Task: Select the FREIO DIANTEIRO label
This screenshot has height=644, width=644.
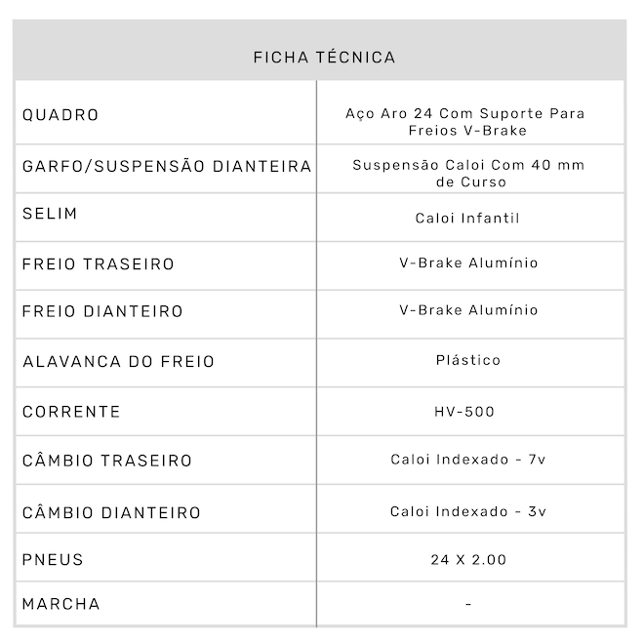Action: [x=102, y=312]
